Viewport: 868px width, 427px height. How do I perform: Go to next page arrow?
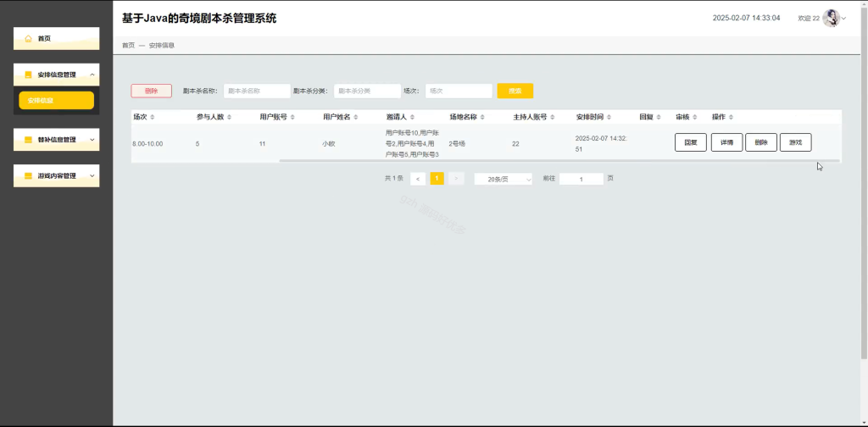pos(456,179)
